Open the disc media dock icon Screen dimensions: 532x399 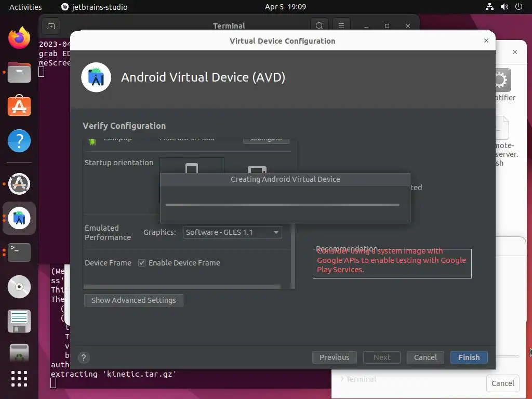[19, 287]
